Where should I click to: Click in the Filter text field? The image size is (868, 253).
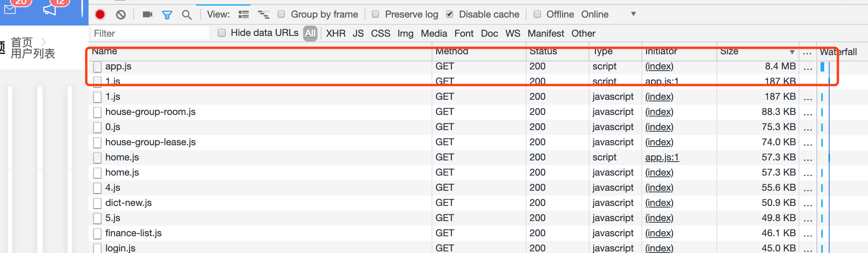pos(150,34)
